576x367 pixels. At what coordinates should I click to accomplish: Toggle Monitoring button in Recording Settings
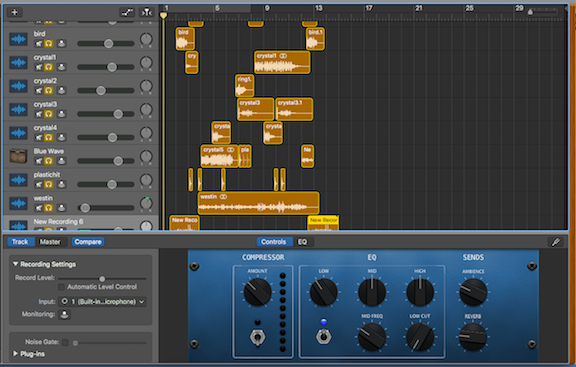click(x=65, y=314)
